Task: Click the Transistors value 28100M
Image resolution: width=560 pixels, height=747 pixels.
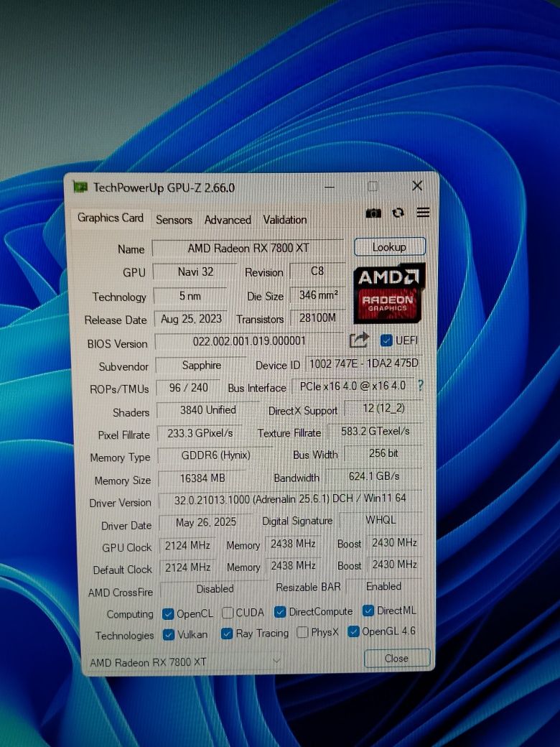Action: (317, 317)
